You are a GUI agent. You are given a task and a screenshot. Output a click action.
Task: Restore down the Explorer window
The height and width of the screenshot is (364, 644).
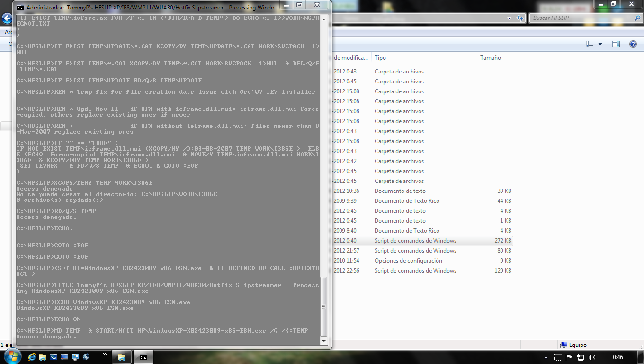613,4
